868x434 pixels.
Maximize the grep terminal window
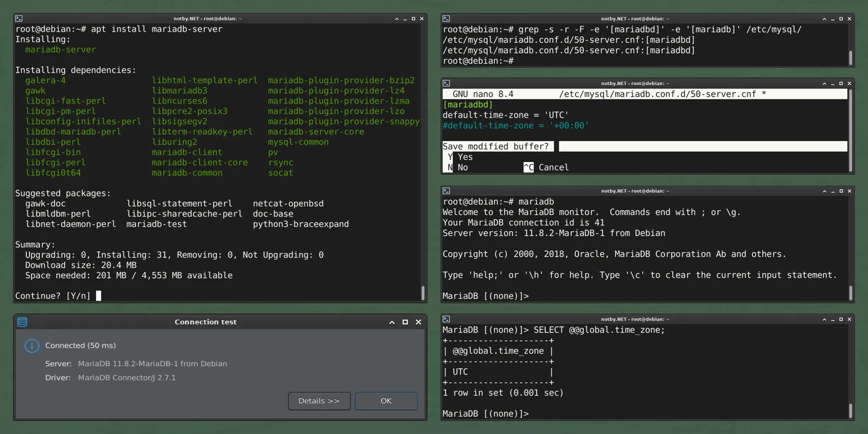click(841, 18)
